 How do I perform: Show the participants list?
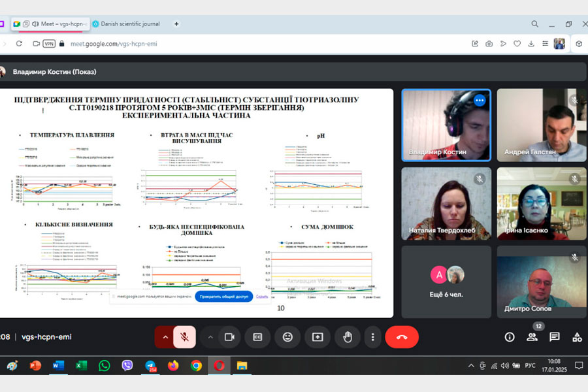pyautogui.click(x=532, y=337)
